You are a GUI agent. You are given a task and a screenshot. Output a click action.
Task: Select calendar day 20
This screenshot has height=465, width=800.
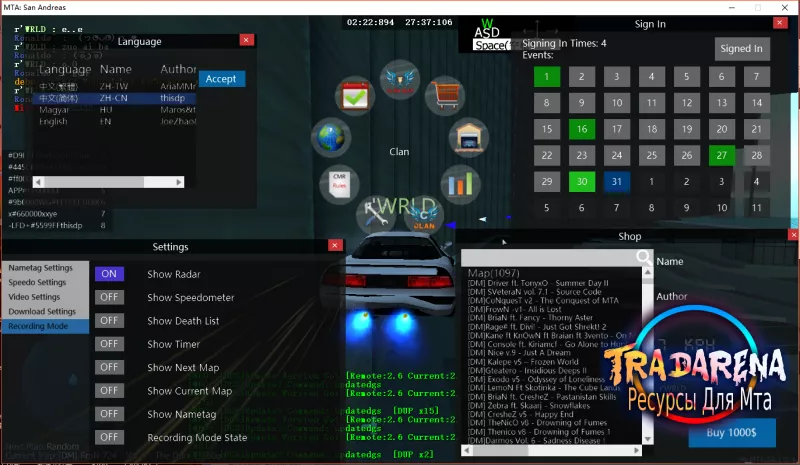722,129
